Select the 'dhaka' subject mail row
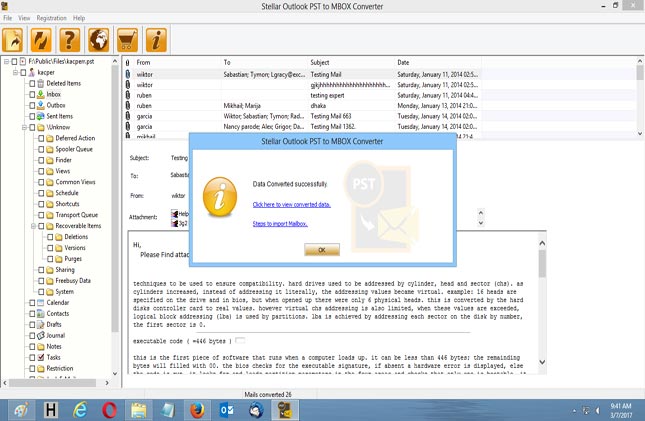 click(x=302, y=106)
